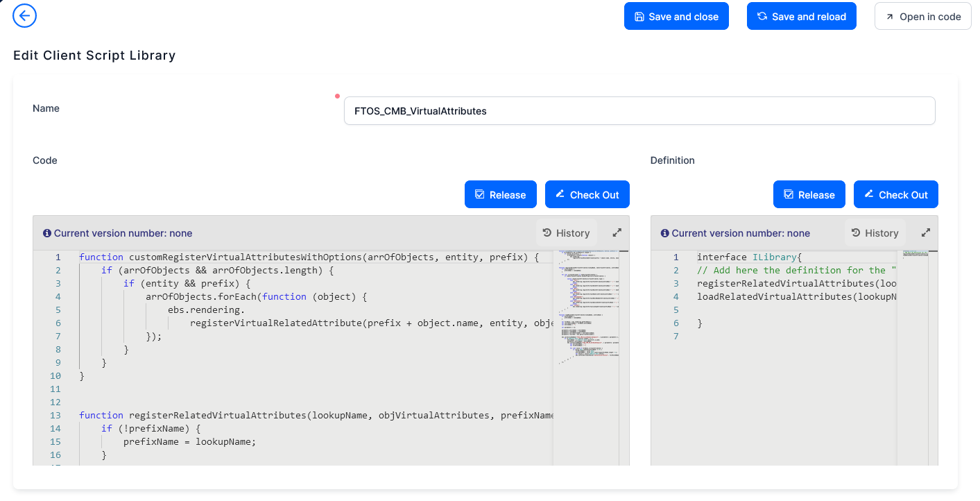Expand the Code editor to fullscreen

(617, 232)
